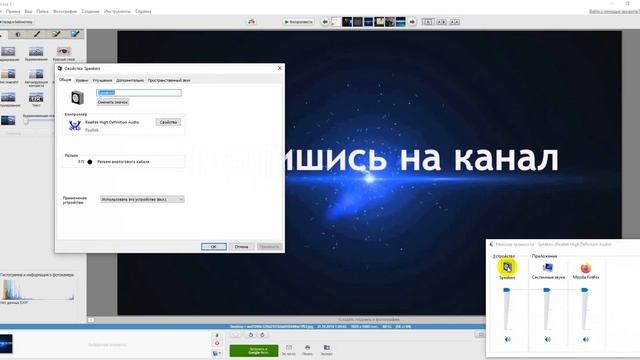The width and height of the screenshot is (640, 360).
Task: Click the email icon in bottom bar
Action: click(289, 349)
